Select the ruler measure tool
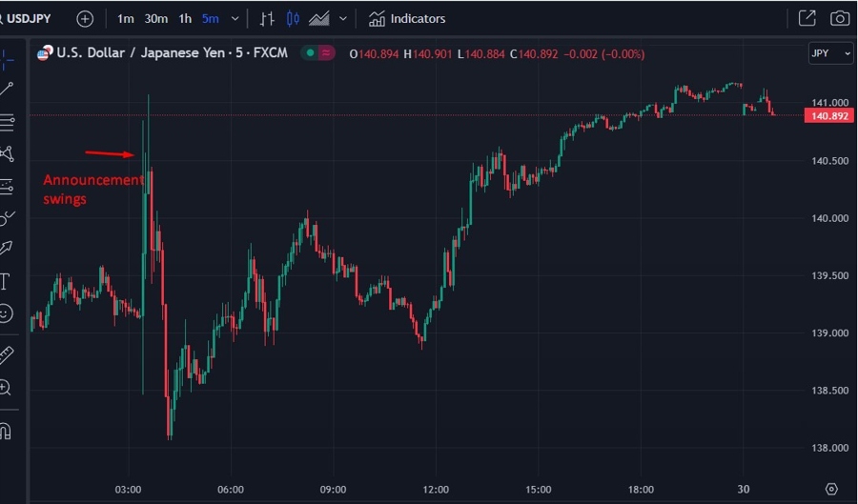This screenshot has height=504, width=858. (x=7, y=354)
